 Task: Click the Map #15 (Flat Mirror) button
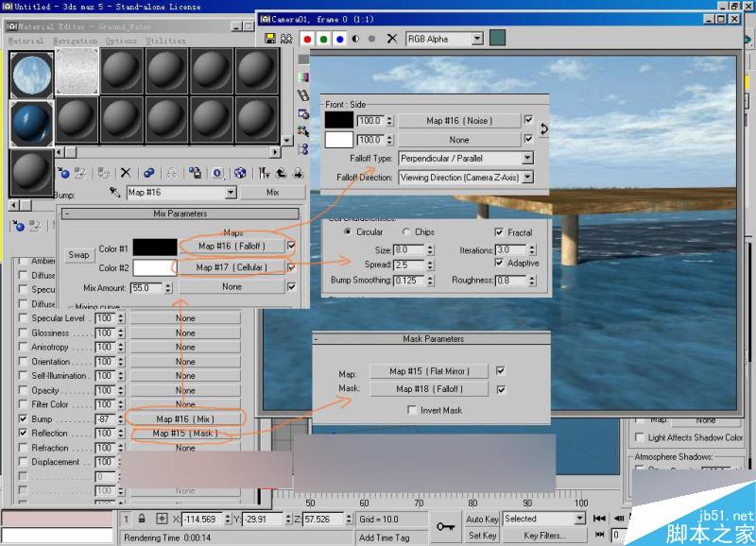(432, 371)
